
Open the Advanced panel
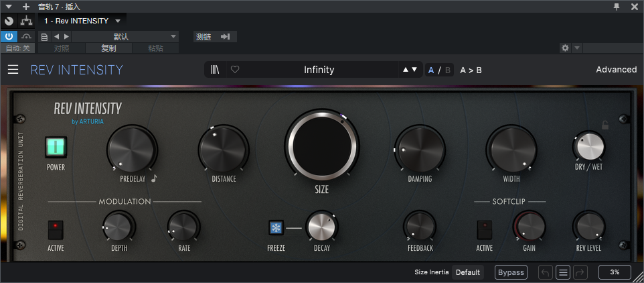coord(616,70)
